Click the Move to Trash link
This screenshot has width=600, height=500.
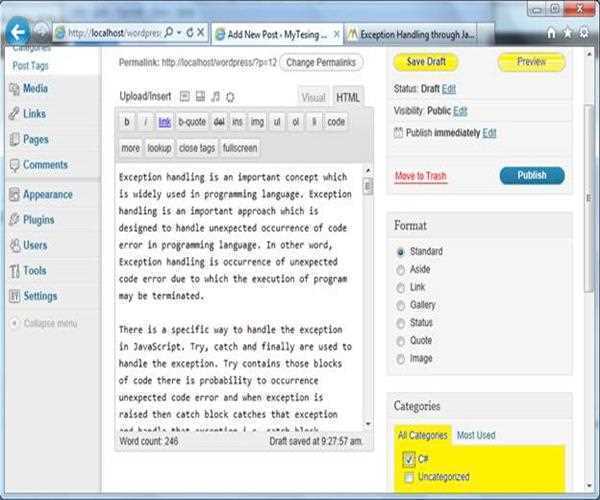(420, 176)
